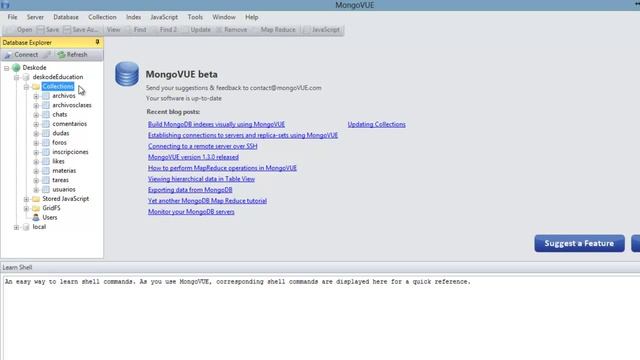
Task: Open the Window menu
Action: point(224,17)
